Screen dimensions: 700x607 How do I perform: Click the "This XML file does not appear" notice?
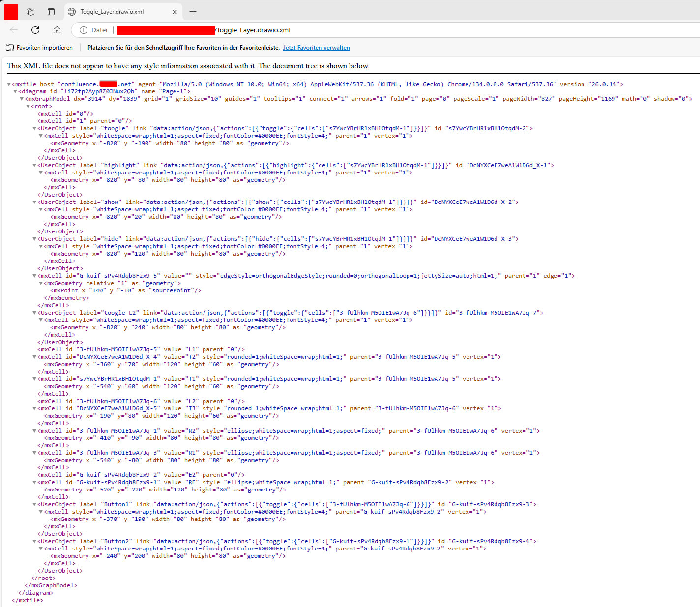[x=188, y=66]
